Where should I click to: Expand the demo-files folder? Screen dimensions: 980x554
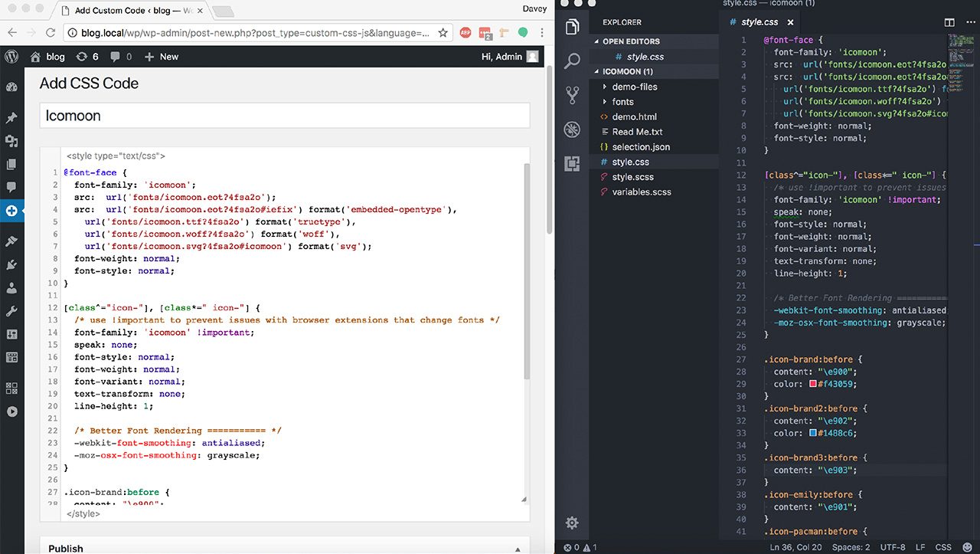coord(634,87)
